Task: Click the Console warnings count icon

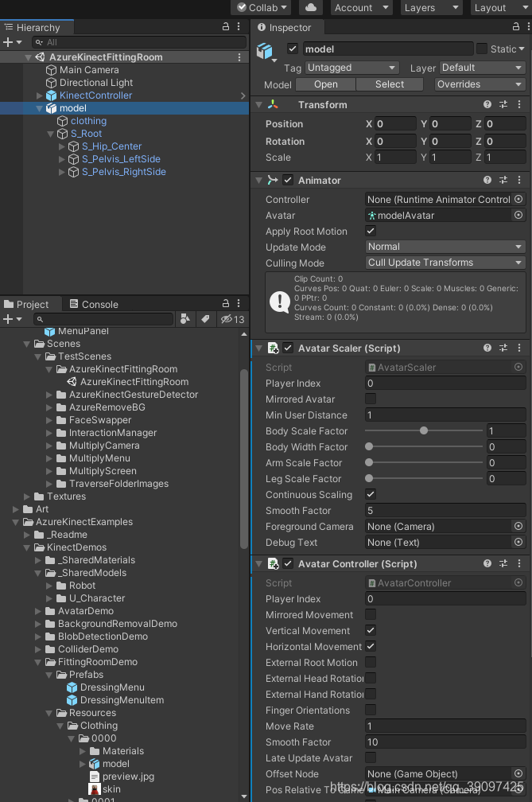Action: [224, 319]
